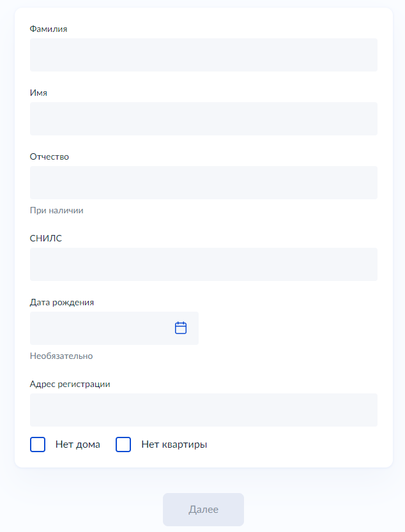Open the calendar date picker icon
The width and height of the screenshot is (405, 532).
pyautogui.click(x=181, y=328)
